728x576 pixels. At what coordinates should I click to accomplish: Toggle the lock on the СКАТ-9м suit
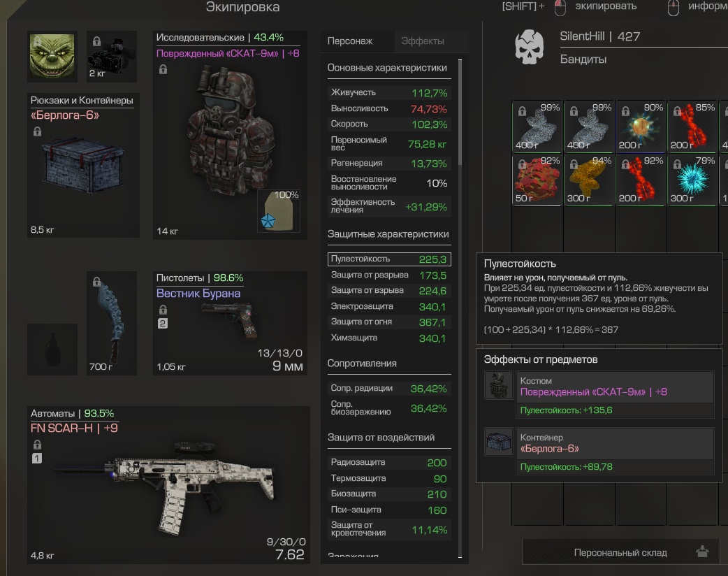163,69
